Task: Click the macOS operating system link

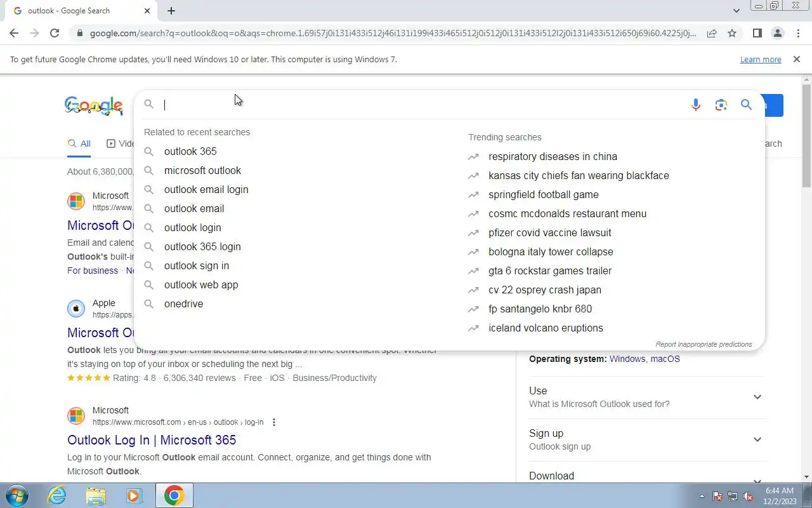Action: 665,359
